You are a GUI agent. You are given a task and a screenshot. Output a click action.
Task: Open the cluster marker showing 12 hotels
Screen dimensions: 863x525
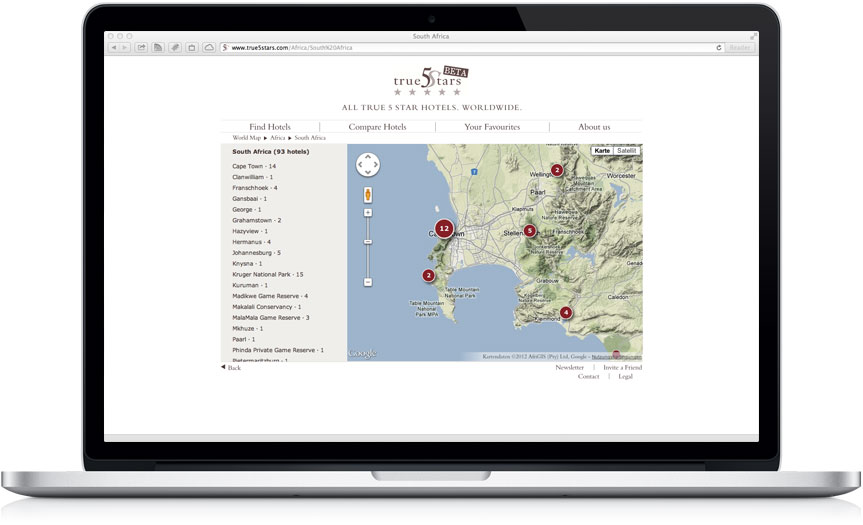click(x=444, y=229)
